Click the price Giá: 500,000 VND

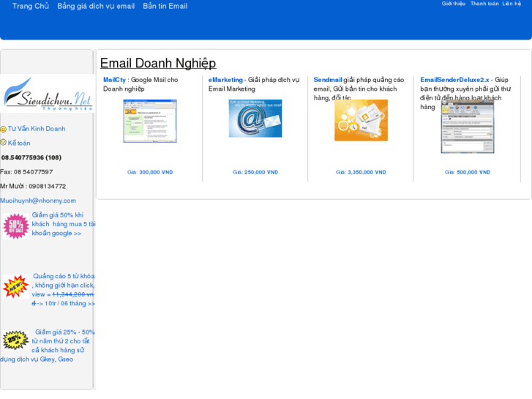click(x=468, y=172)
